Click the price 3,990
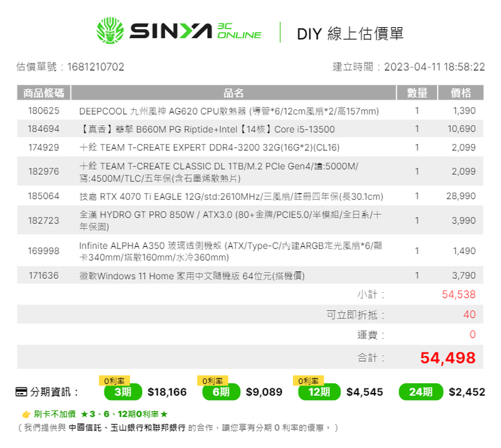 coord(463,221)
